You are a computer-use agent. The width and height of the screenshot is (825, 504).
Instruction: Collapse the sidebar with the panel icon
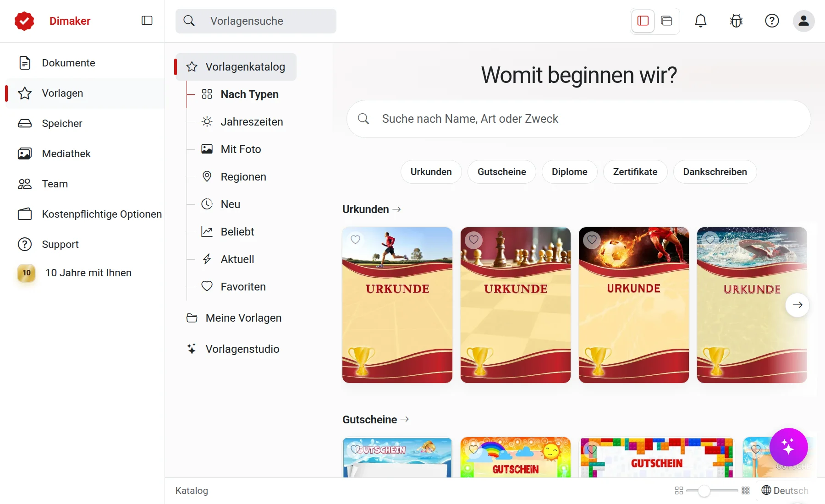(x=147, y=21)
